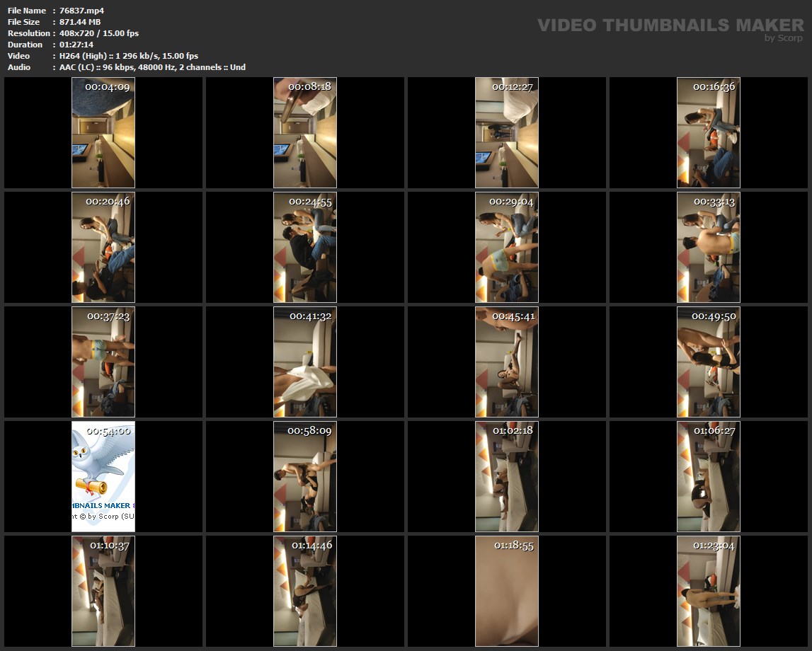Select the frame marked 00:08:18
This screenshot has width=812, height=651.
[305, 132]
